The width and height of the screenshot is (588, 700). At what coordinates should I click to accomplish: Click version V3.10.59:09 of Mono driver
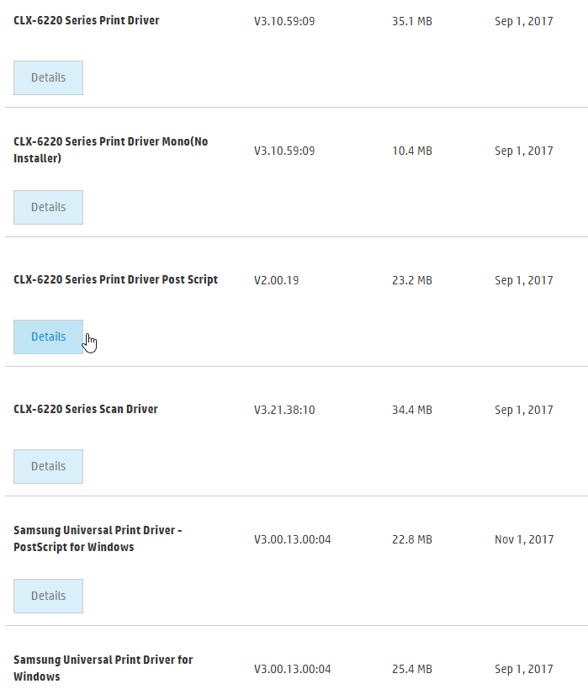point(284,151)
